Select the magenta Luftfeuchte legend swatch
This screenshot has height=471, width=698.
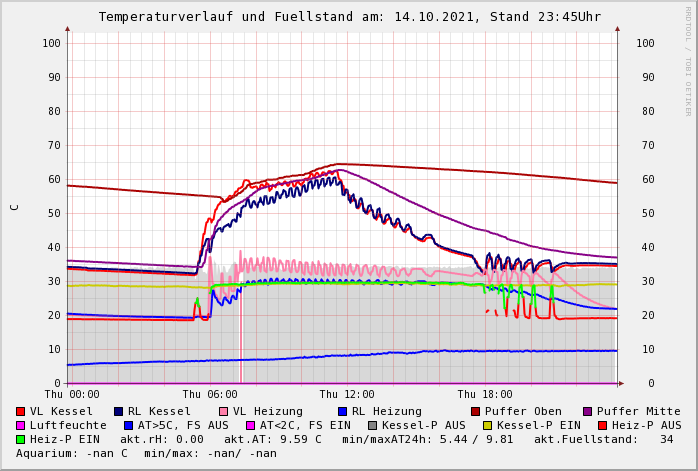tap(21, 425)
